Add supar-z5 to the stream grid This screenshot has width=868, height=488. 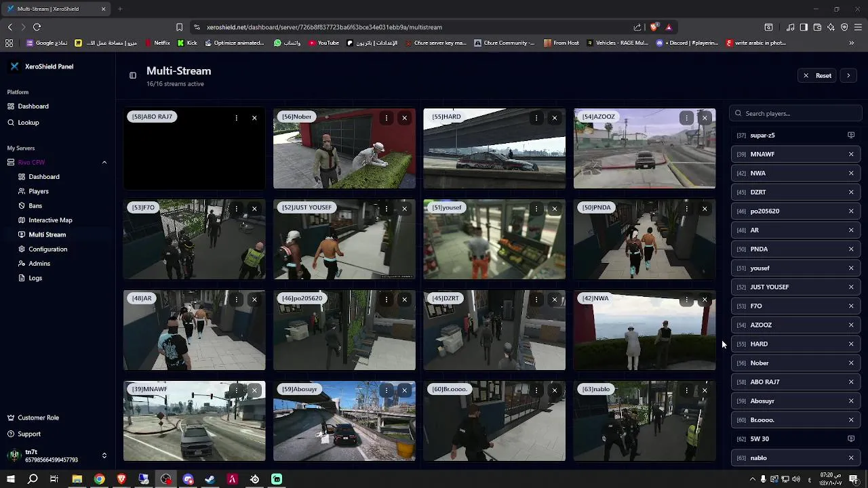pos(851,135)
